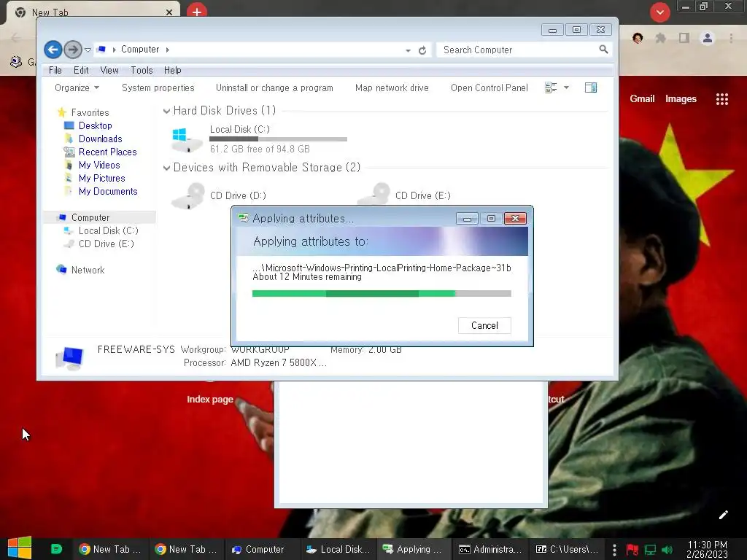Viewport: 747px width, 560px height.
Task: Toggle the preview pane icon
Action: tap(591, 87)
